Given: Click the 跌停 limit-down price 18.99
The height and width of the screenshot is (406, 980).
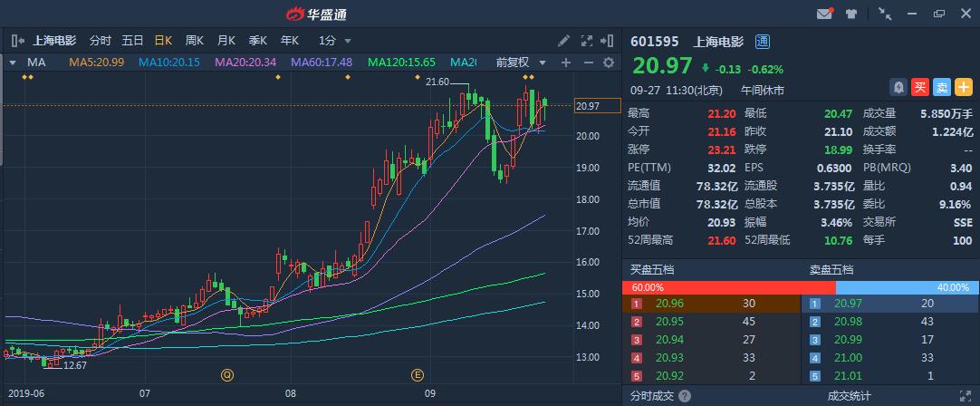Looking at the screenshot, I should pyautogui.click(x=840, y=150).
